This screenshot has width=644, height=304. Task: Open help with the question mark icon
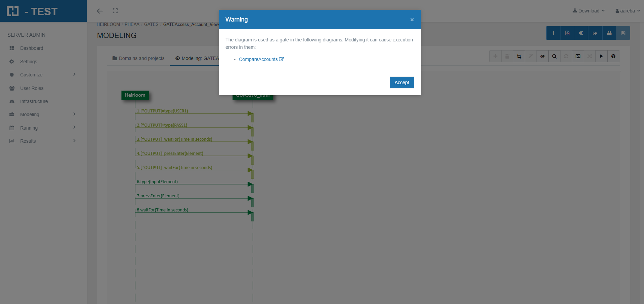(x=613, y=56)
